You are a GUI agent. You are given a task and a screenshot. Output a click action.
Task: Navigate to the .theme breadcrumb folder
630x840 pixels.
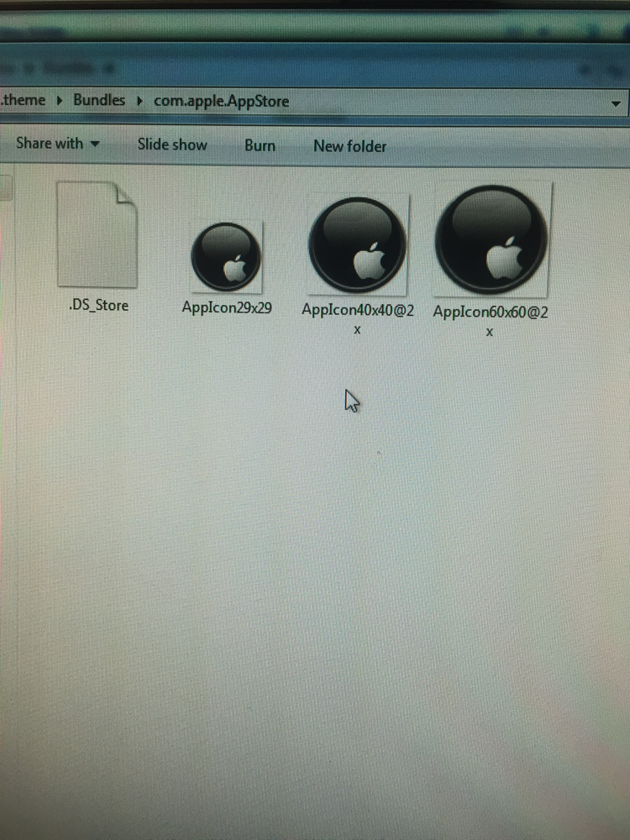click(x=23, y=100)
